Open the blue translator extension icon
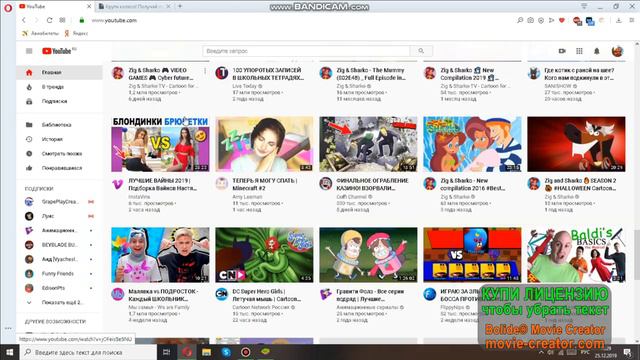Image resolution: width=640 pixels, height=360 pixels. pos(590,21)
